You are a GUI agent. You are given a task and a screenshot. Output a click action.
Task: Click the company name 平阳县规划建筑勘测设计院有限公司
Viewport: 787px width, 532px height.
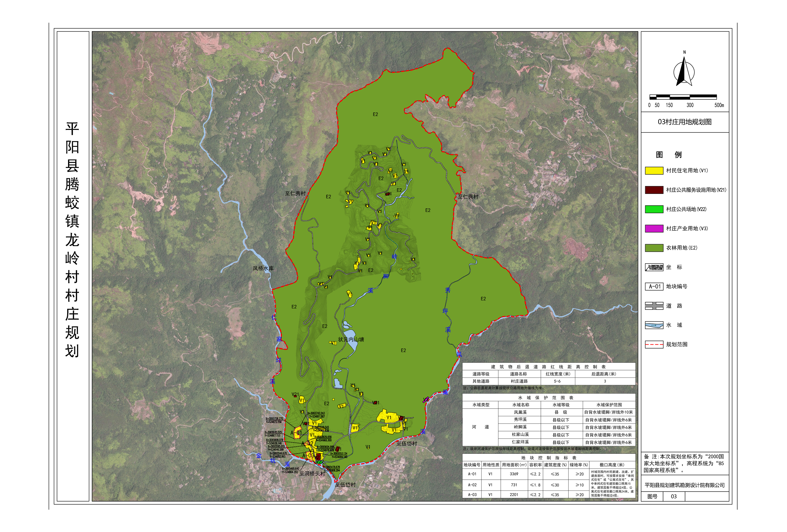tap(684, 485)
